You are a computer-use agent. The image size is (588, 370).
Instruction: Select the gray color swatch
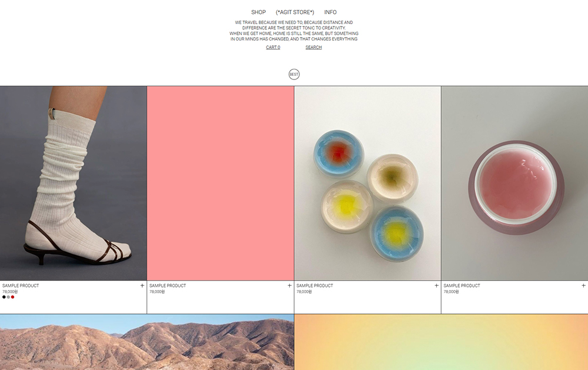click(x=8, y=297)
